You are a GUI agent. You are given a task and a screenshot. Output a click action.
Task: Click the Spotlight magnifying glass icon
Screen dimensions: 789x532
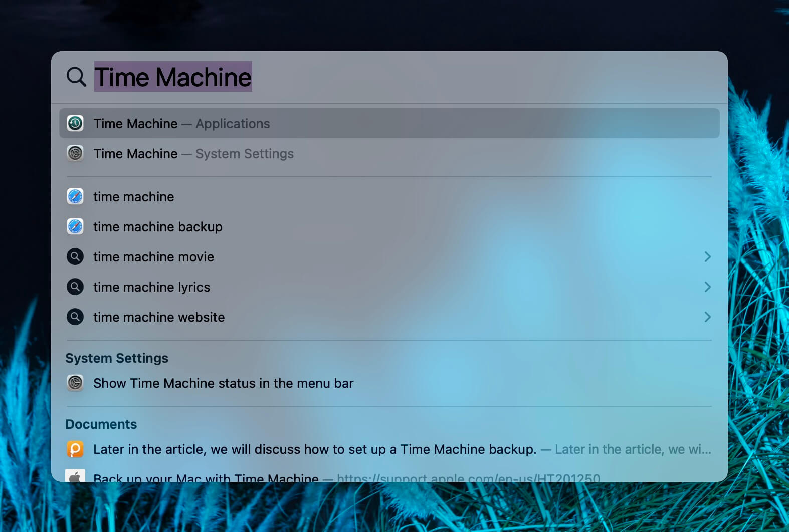pyautogui.click(x=76, y=77)
